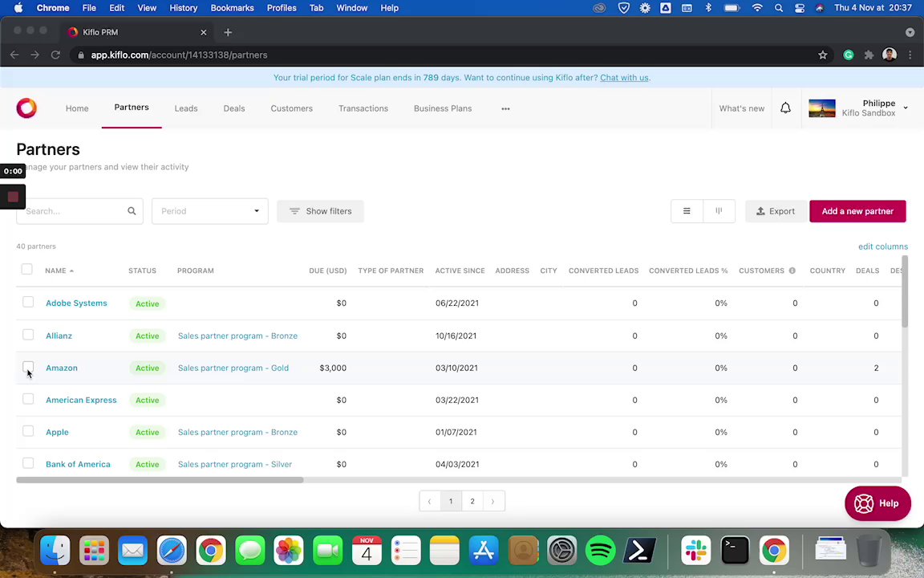
Task: Open the three-dots more navigation menu
Action: tap(505, 108)
